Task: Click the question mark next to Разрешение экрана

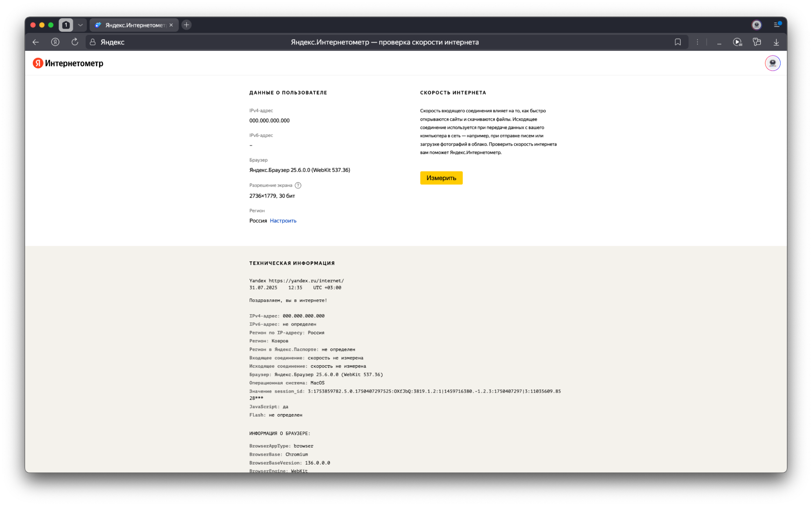Action: pyautogui.click(x=298, y=185)
